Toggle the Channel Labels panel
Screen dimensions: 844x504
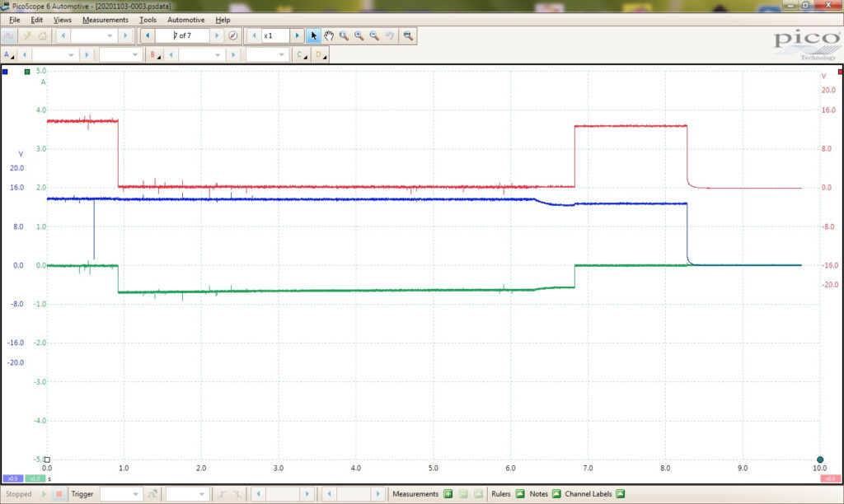click(621, 494)
